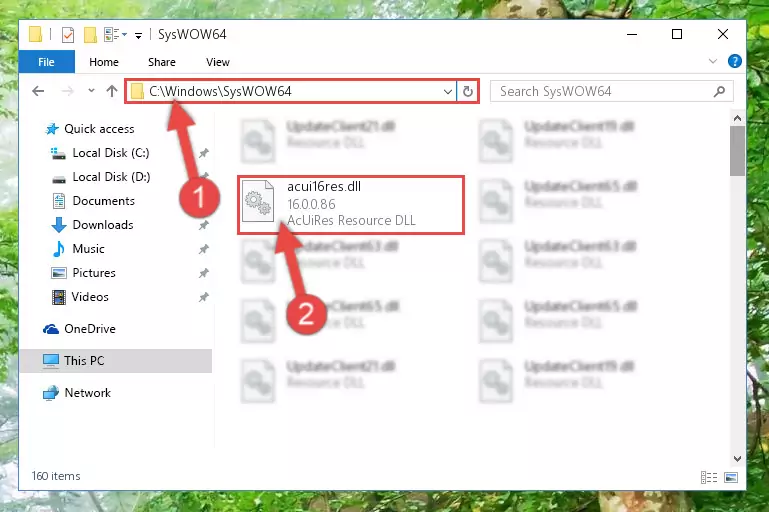Expand the address bar history dropdown
769x512 pixels.
(447, 92)
